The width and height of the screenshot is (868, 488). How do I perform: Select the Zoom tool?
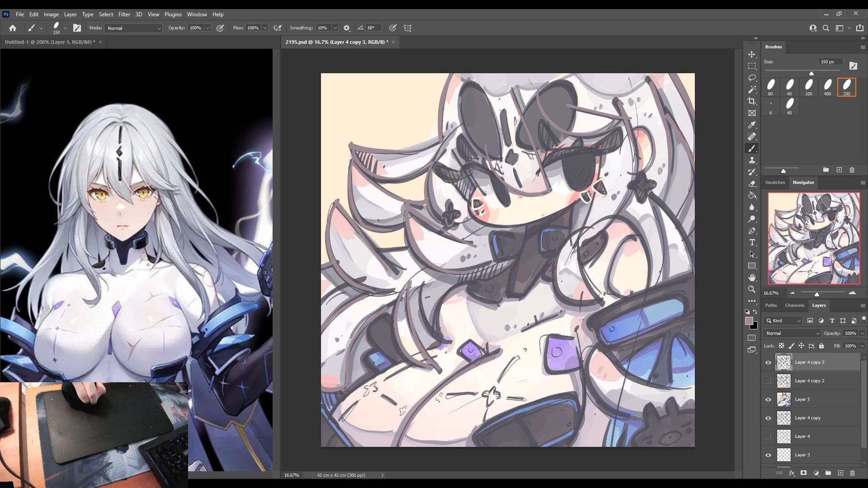click(752, 289)
